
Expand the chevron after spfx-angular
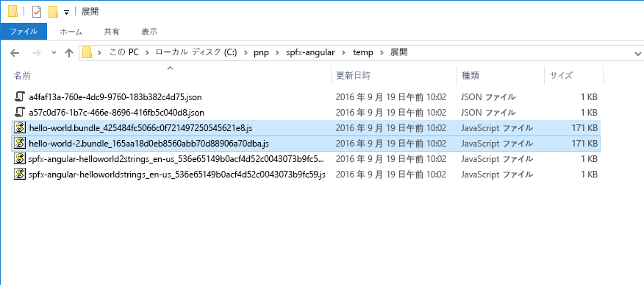[343, 52]
